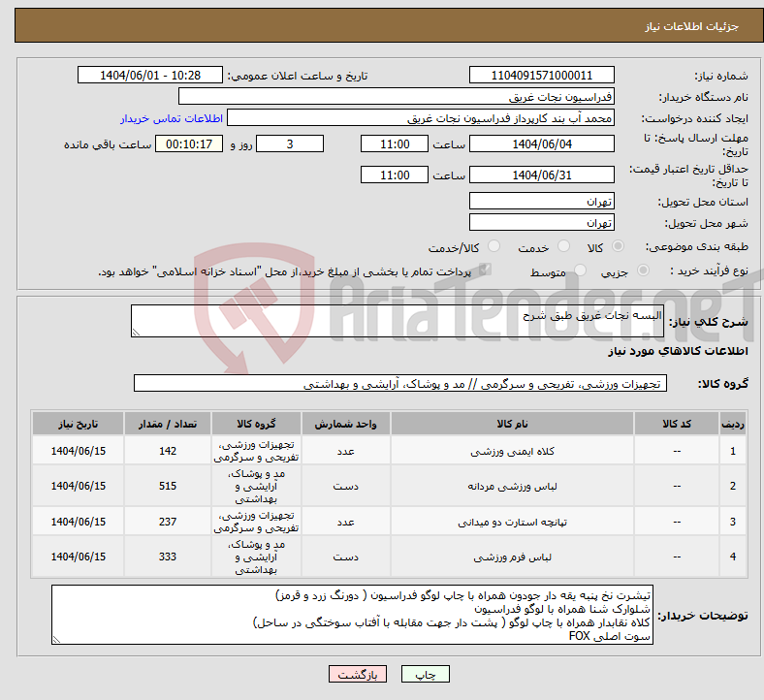Screen dimensions: 764x700
Task: Select the کالا radio button
Action: pos(618,246)
